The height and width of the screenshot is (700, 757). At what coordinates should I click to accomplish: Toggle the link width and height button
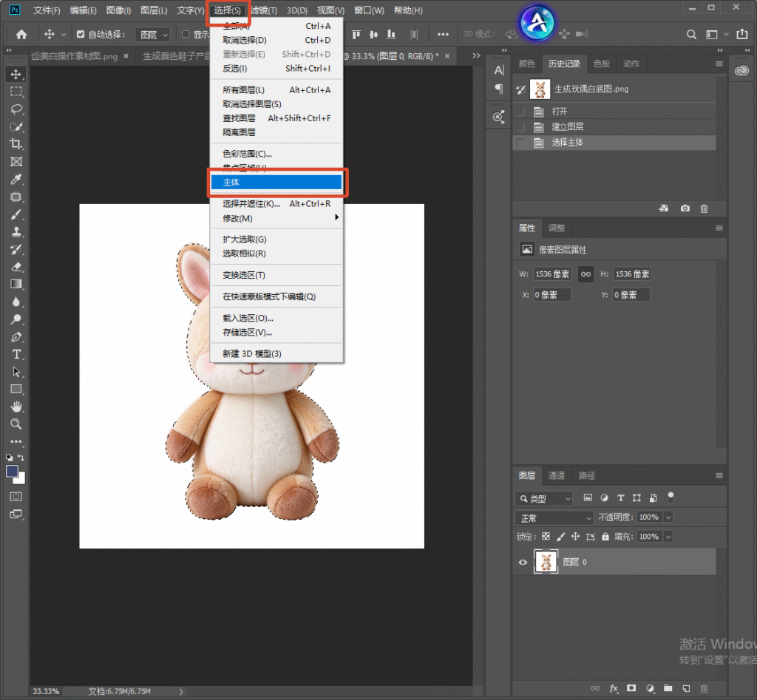585,274
